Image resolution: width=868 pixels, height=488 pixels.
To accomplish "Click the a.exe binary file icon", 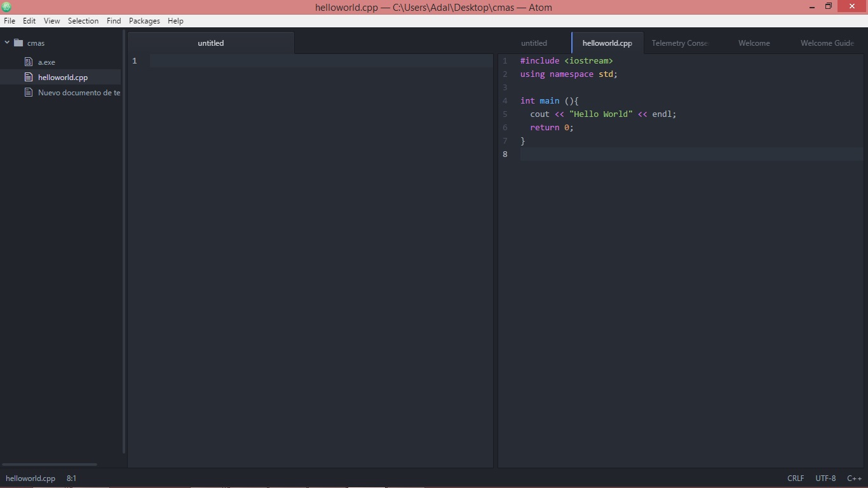I will (x=28, y=62).
